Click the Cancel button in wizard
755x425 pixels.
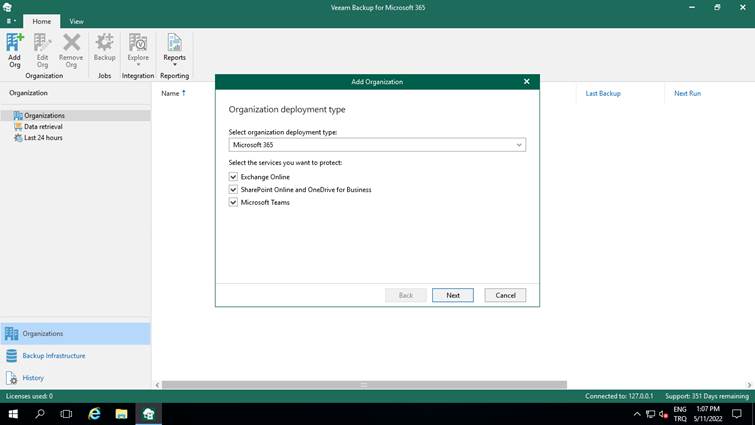505,295
